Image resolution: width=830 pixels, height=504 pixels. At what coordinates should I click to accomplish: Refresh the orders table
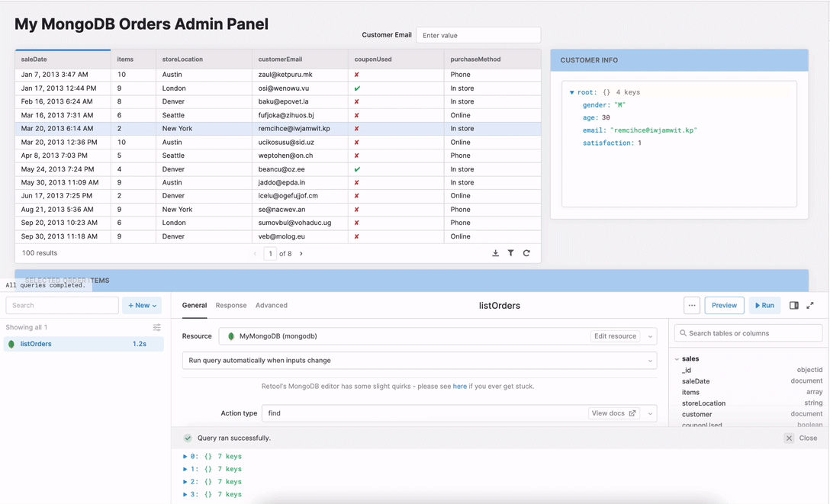526,253
